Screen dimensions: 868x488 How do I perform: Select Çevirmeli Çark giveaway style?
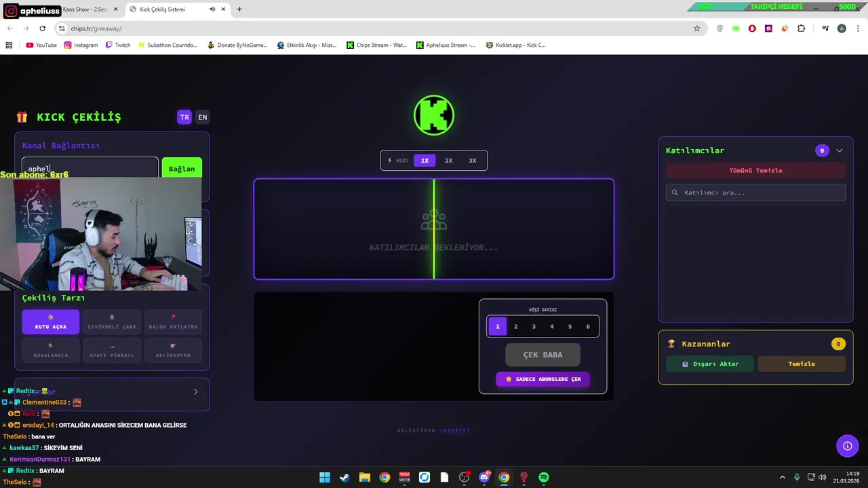click(x=112, y=322)
